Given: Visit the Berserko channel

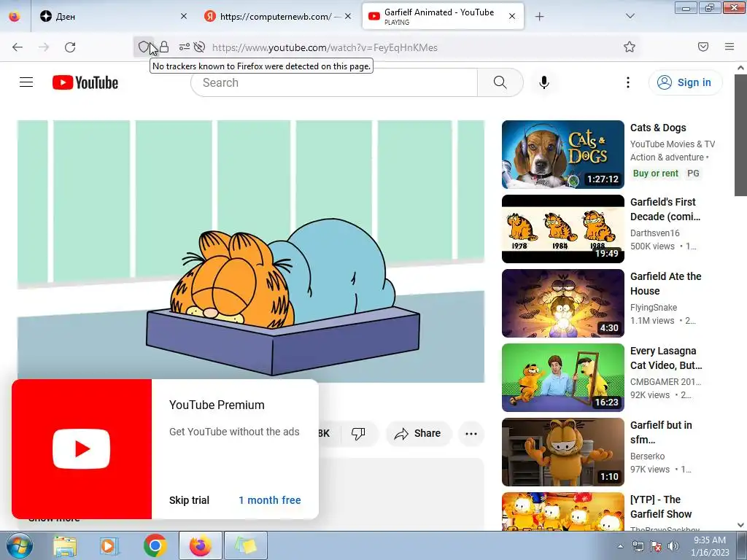Looking at the screenshot, I should [648, 456].
